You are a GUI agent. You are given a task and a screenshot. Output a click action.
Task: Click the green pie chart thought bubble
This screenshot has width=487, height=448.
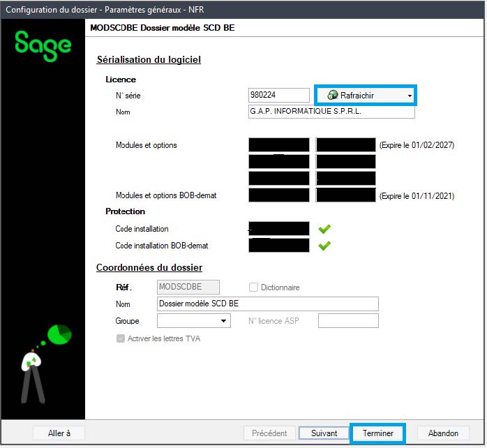click(61, 334)
